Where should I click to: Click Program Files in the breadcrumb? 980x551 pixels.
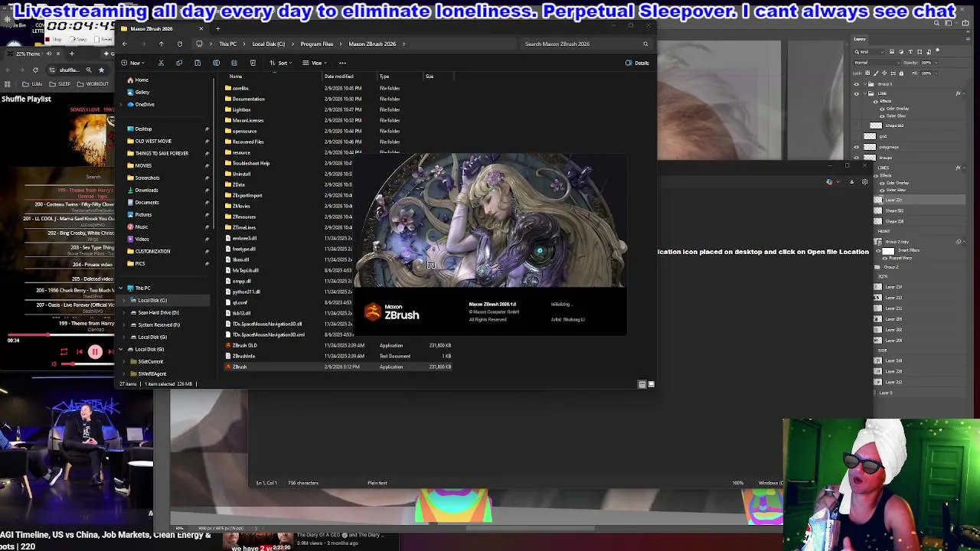[317, 44]
